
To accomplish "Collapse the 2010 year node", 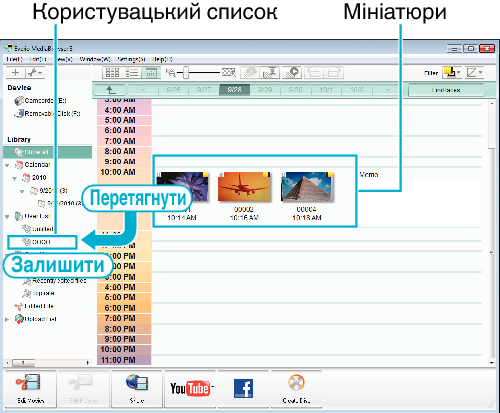I will [x=15, y=178].
